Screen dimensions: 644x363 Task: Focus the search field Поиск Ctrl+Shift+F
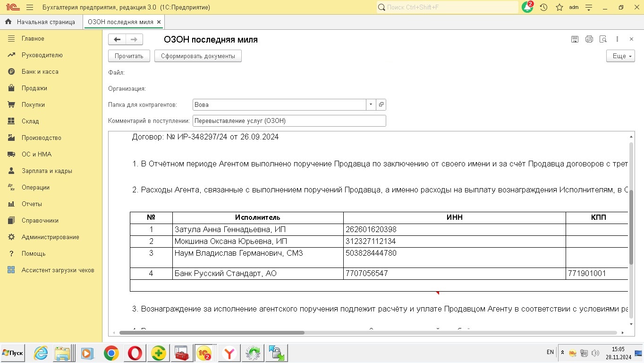click(447, 8)
